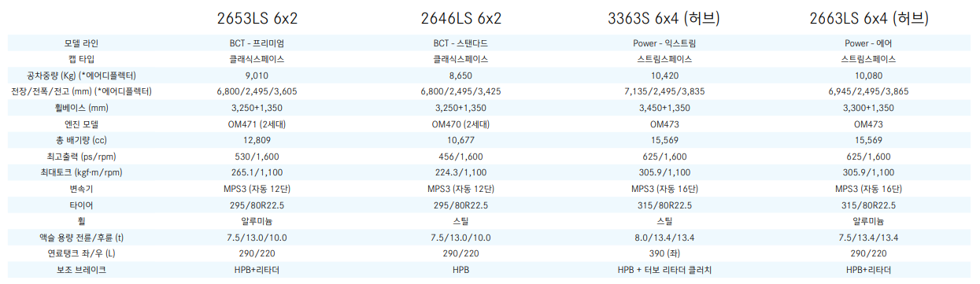Image resolution: width=980 pixels, height=284 pixels.
Task: Click the 390 (좌) fuel tank value
Action: point(665,254)
